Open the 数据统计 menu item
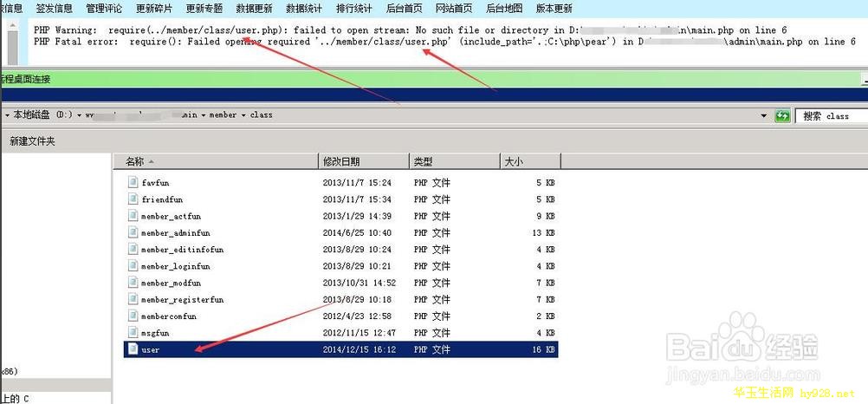This screenshot has width=868, height=404. [304, 9]
